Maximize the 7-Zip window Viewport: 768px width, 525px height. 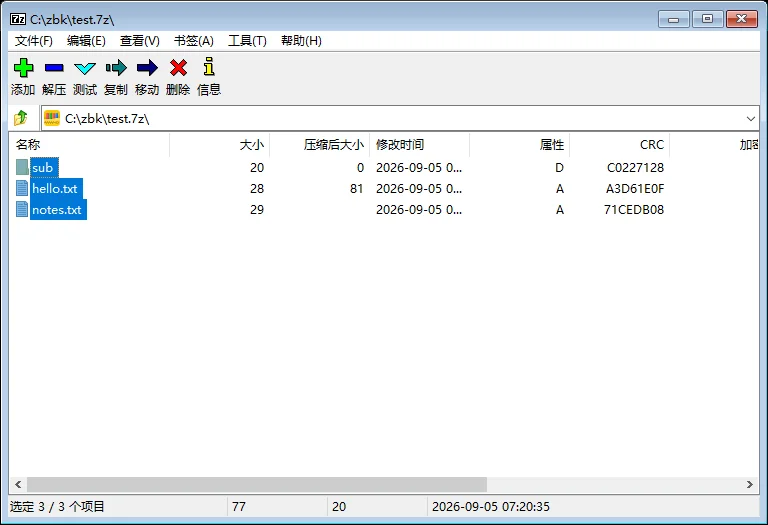(x=707, y=19)
